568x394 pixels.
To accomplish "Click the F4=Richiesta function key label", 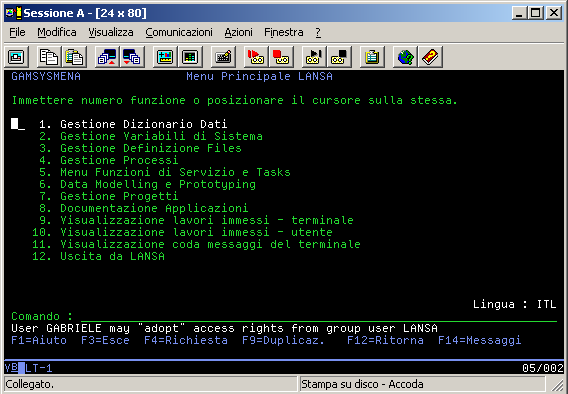I will (x=186, y=340).
